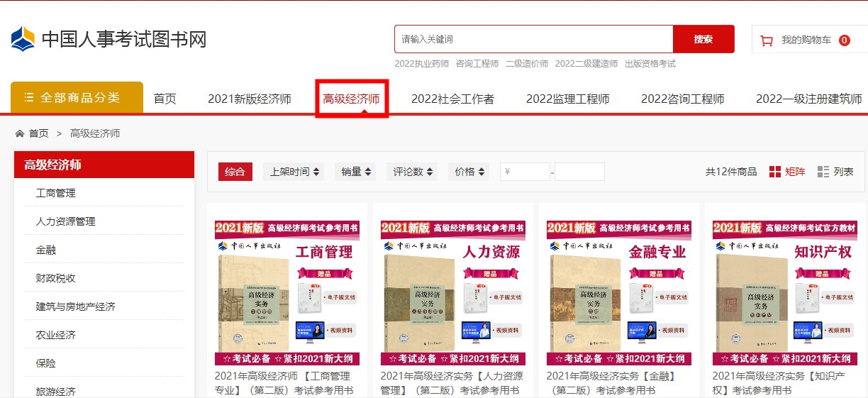
Task: Open the 【人力资源管理】 book title link
Action: click(452, 383)
